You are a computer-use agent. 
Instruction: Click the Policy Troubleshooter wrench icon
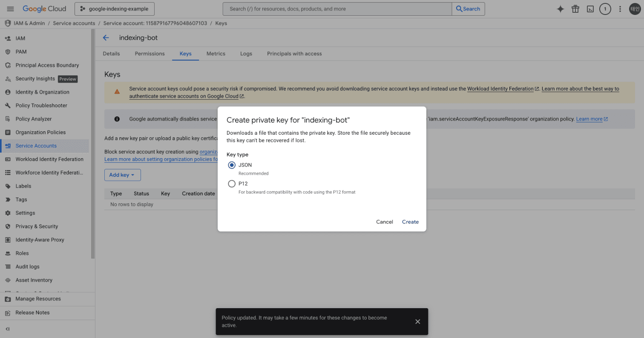pos(8,105)
